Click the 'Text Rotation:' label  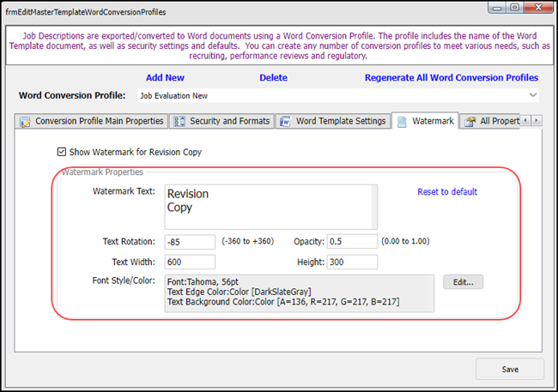click(129, 242)
